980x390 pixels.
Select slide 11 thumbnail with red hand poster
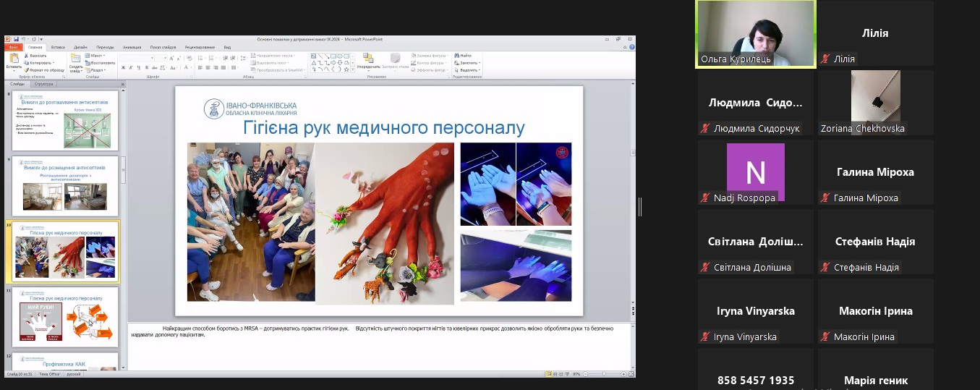pos(67,318)
